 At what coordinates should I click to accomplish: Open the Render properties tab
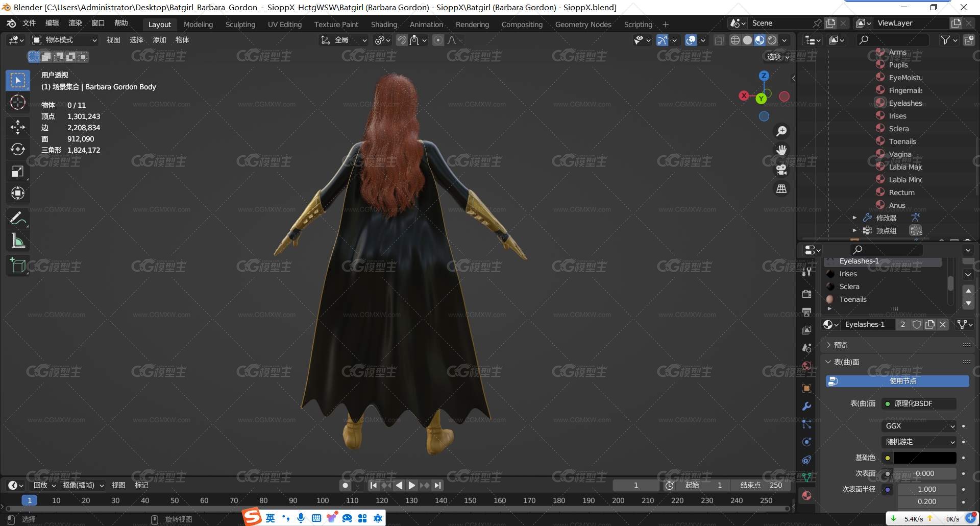click(806, 294)
